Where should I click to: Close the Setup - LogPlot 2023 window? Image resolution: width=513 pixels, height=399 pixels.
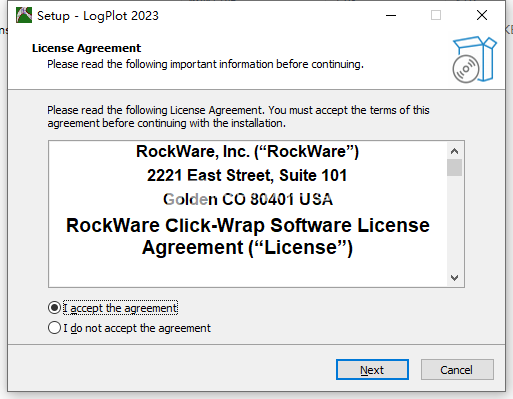(482, 15)
